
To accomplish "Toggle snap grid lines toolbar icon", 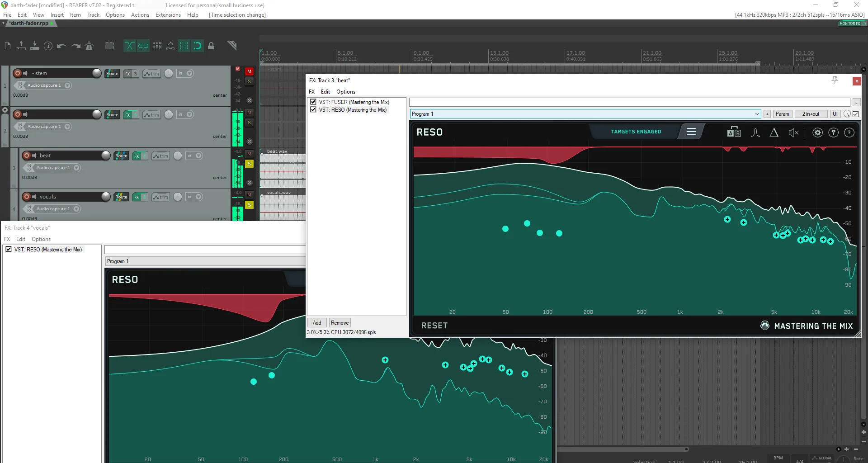I will coord(184,46).
